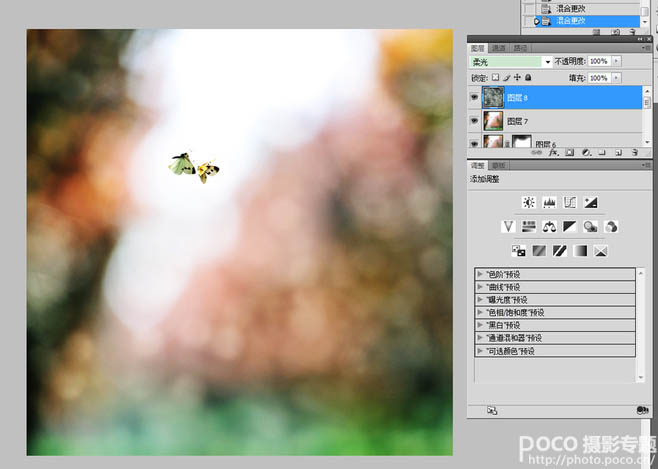The image size is (658, 469).
Task: Open Layers panel flyout menu
Action: (648, 48)
